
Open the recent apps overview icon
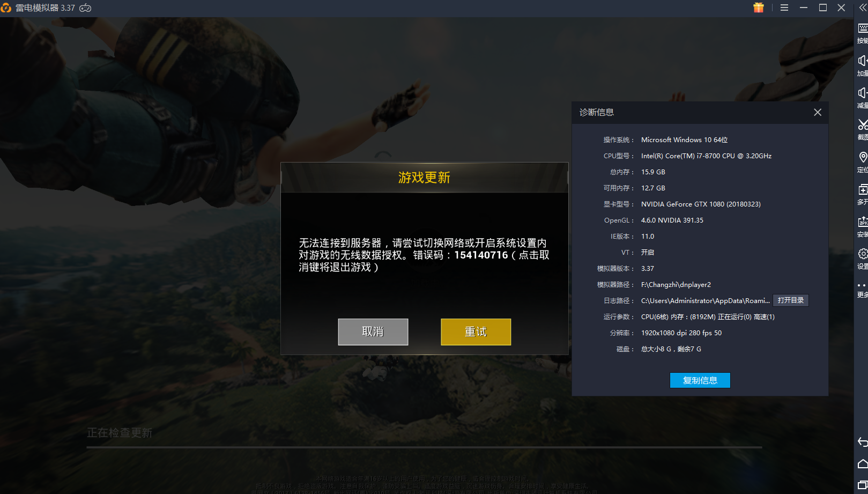tap(862, 485)
